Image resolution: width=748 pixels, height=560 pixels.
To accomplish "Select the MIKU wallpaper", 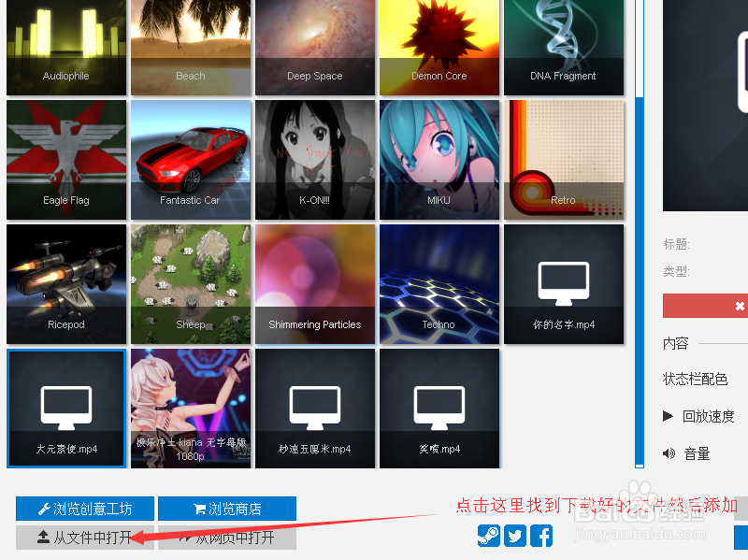I will point(439,160).
